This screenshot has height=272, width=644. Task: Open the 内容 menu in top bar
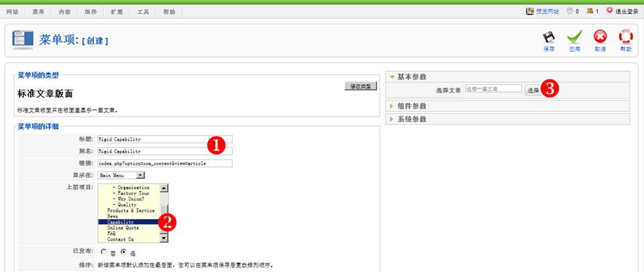point(65,12)
